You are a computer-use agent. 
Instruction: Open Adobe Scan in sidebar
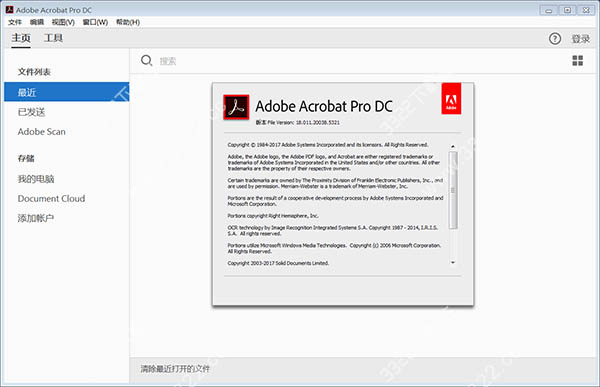tap(42, 132)
